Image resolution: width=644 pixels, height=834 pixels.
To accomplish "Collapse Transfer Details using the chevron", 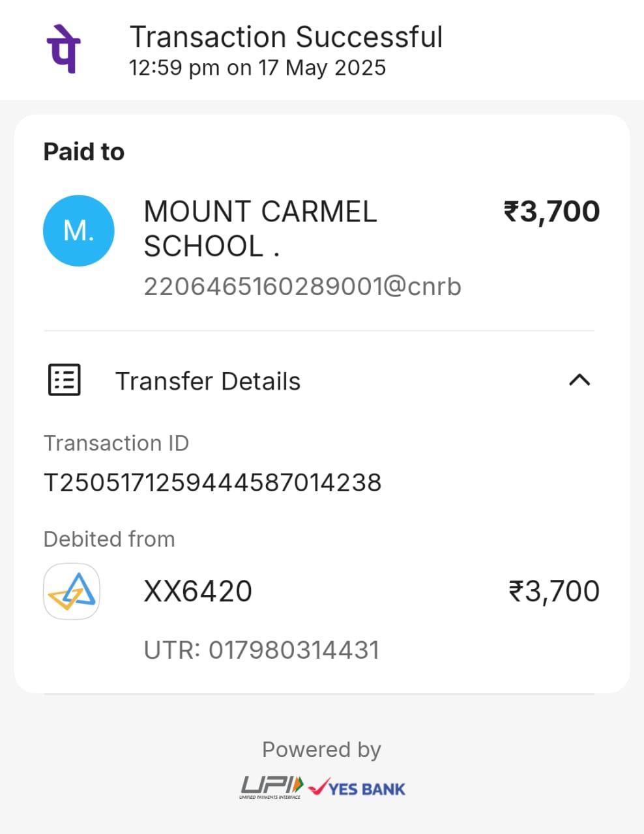I will point(579,380).
